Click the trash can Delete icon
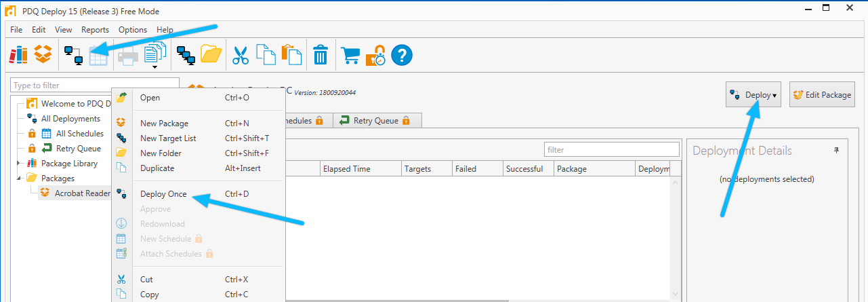 321,55
